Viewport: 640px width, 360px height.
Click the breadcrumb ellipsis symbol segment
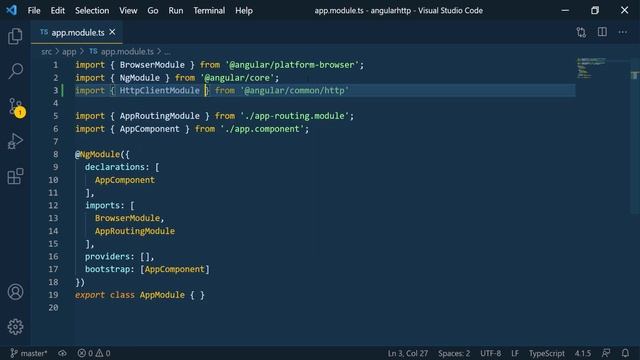coord(167,52)
